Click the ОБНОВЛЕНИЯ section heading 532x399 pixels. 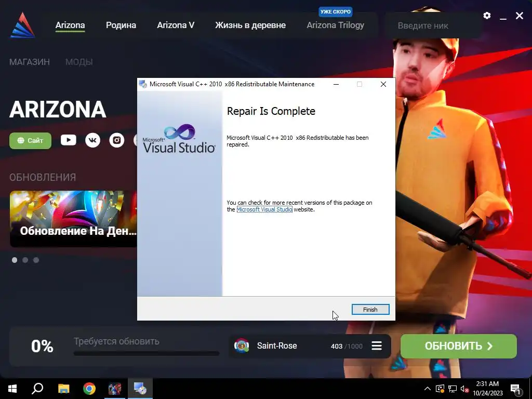coord(43,177)
